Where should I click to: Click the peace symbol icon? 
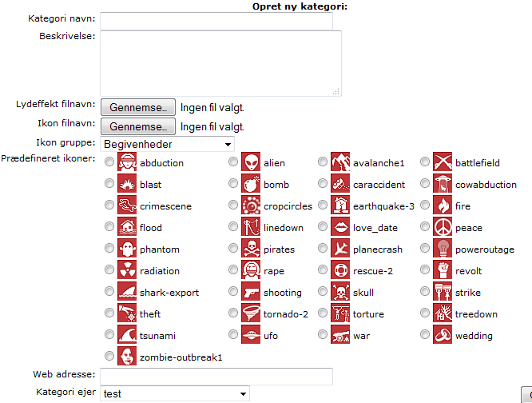[443, 226]
